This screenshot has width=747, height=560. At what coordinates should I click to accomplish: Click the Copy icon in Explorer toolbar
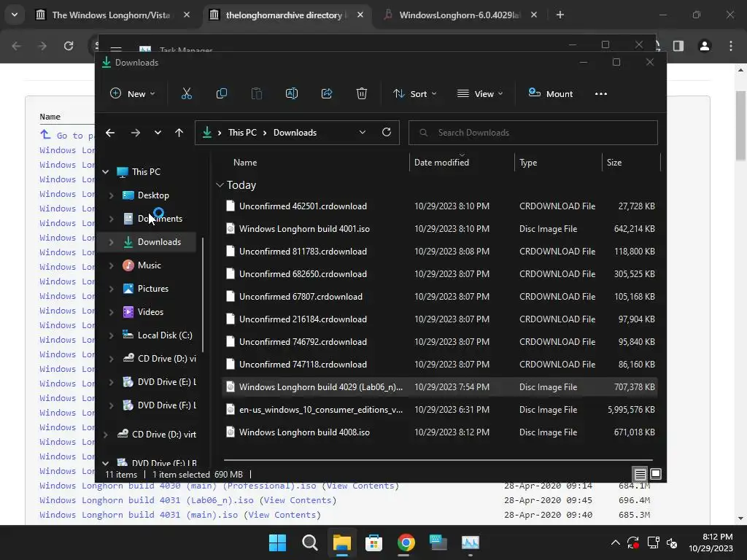click(x=222, y=94)
